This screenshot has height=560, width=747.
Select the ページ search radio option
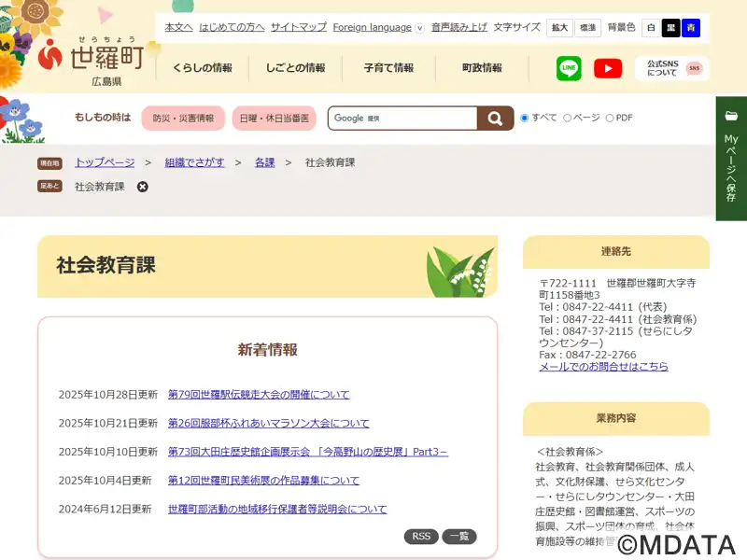(x=568, y=119)
